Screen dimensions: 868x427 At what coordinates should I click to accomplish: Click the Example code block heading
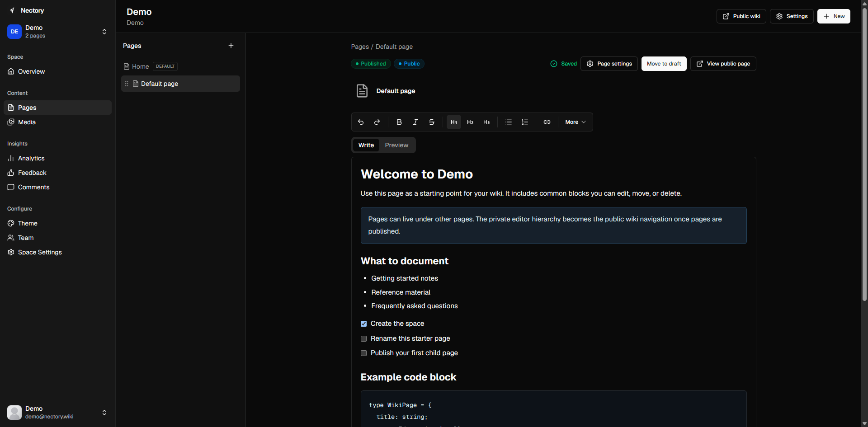tap(408, 377)
